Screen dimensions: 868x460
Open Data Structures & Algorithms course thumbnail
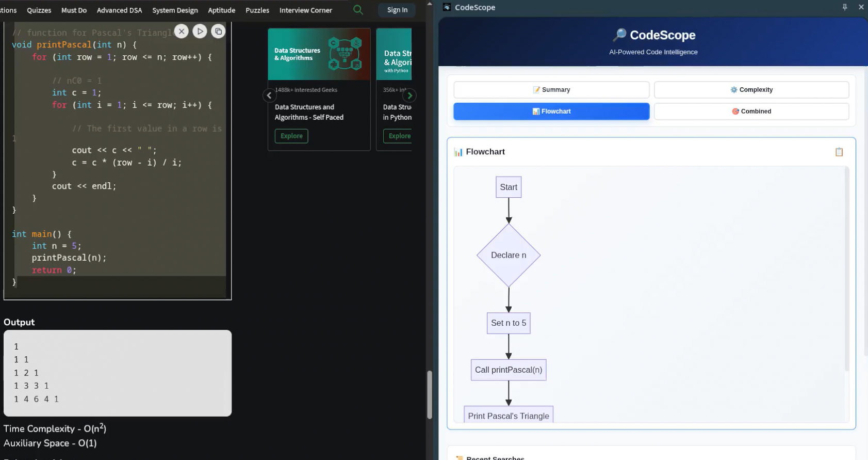[319, 54]
